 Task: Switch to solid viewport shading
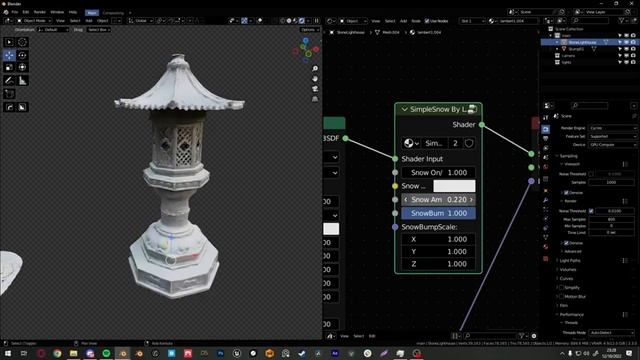[289, 21]
